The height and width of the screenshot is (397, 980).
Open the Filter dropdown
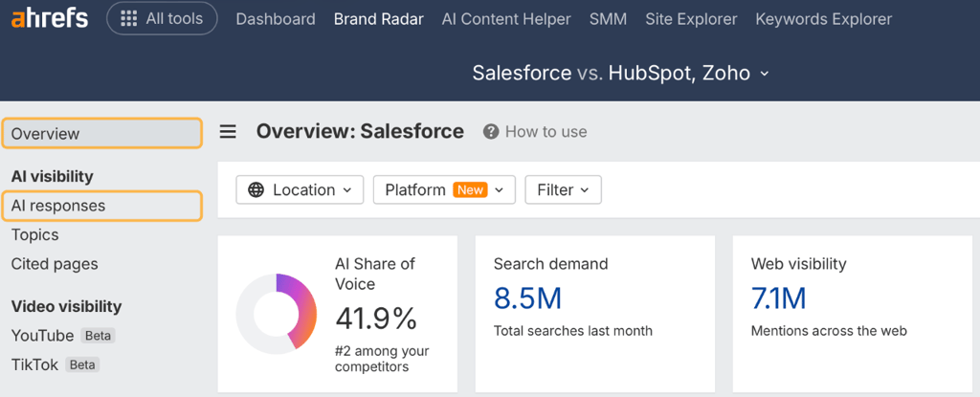(x=563, y=190)
